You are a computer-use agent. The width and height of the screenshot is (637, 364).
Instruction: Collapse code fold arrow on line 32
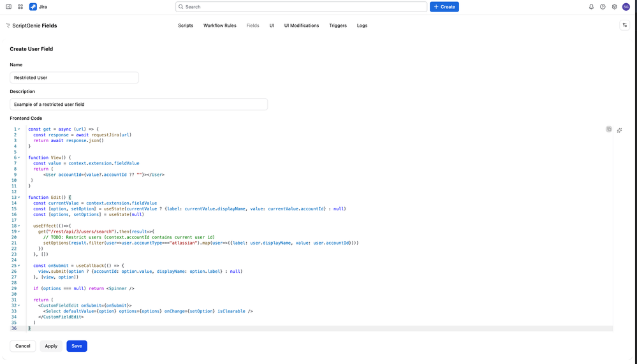click(19, 305)
